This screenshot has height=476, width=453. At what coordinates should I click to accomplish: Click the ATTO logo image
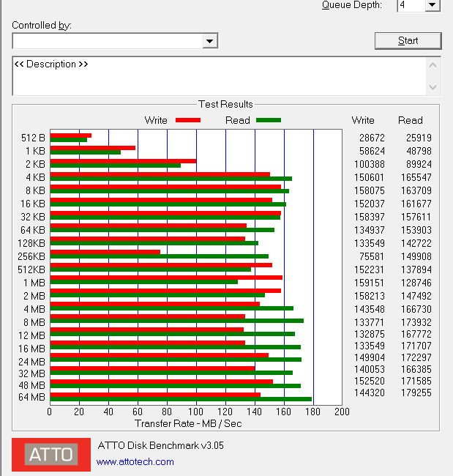pos(50,455)
